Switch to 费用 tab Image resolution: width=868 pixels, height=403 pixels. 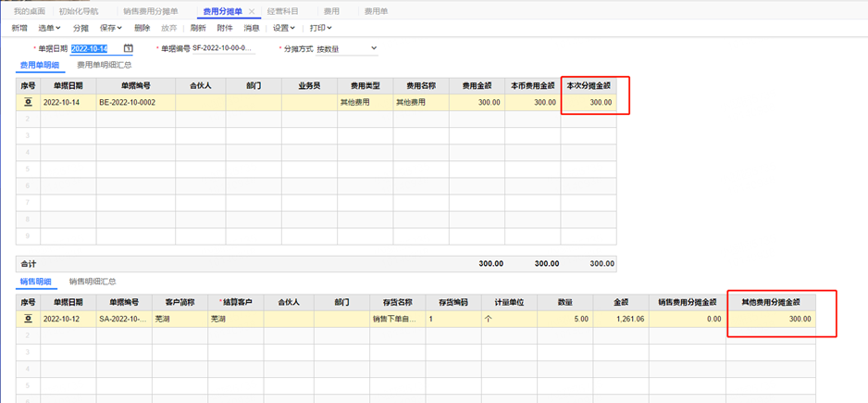(x=331, y=11)
